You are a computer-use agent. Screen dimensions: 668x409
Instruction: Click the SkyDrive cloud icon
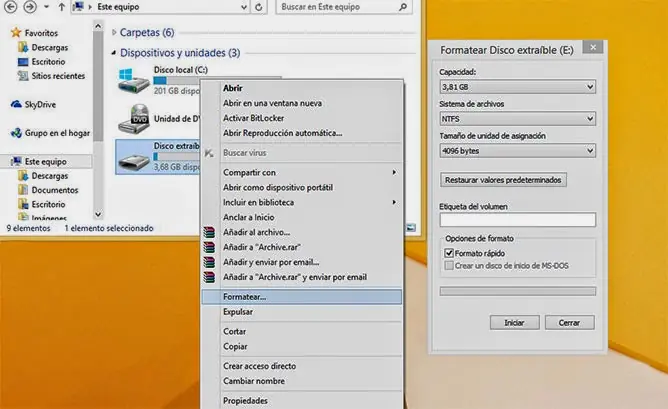pos(16,104)
